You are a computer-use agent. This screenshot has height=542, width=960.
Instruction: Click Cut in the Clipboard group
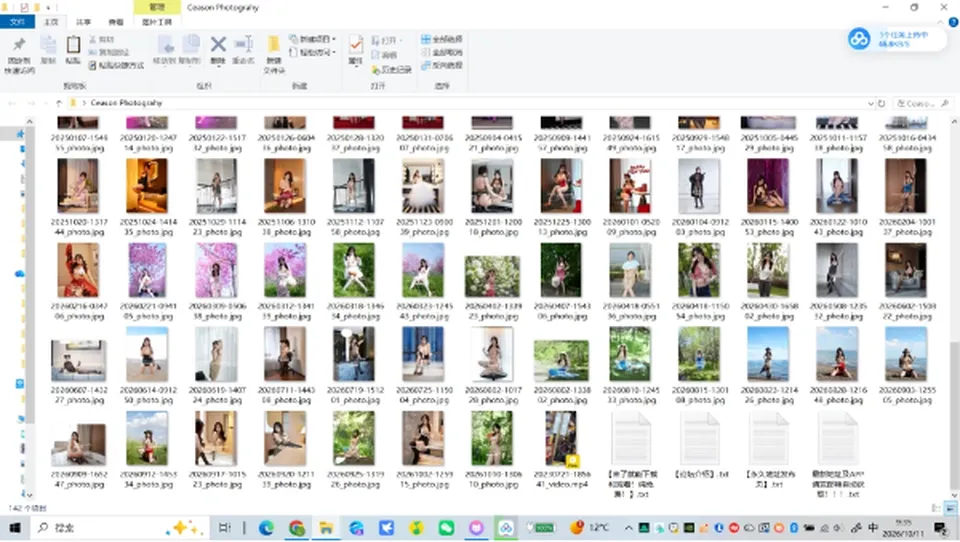(x=102, y=39)
